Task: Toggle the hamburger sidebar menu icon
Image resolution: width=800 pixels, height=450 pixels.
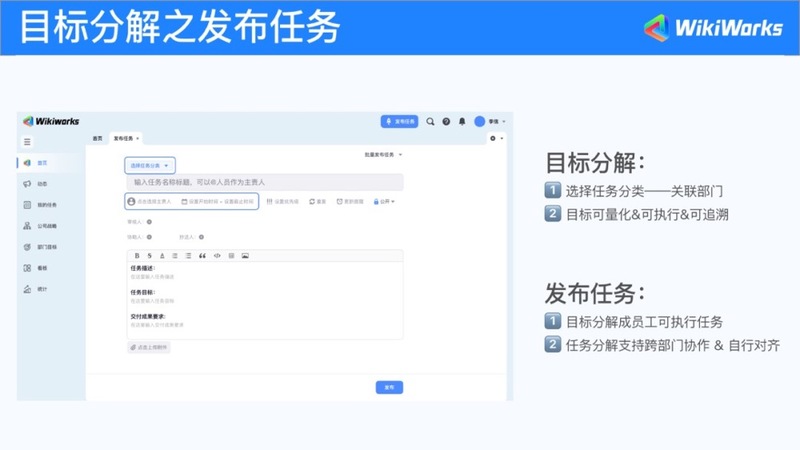Action: point(28,142)
